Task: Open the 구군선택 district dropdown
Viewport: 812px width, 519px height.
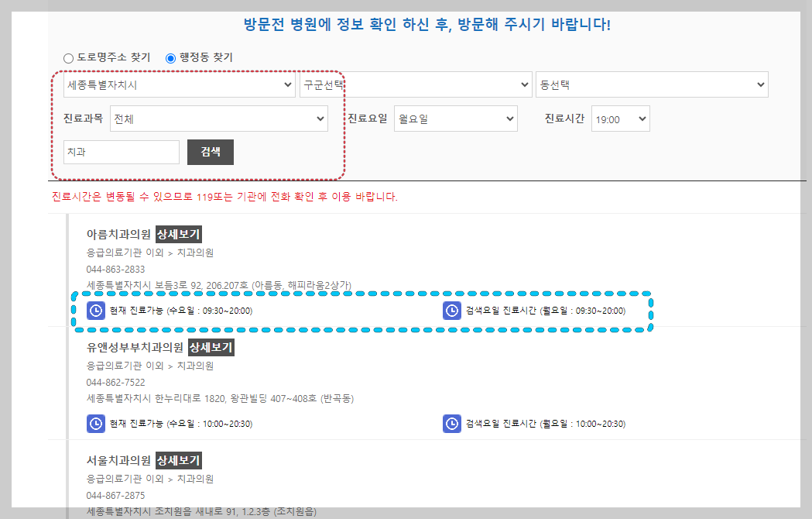Action: pos(413,84)
